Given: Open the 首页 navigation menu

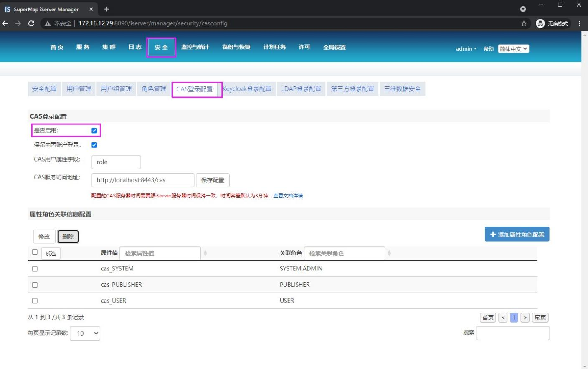Looking at the screenshot, I should (57, 47).
